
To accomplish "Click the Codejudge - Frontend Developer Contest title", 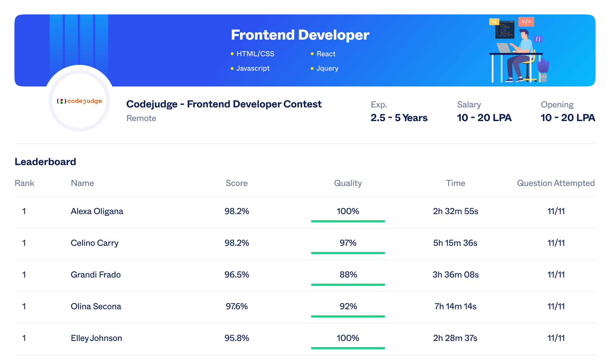I will [x=224, y=104].
